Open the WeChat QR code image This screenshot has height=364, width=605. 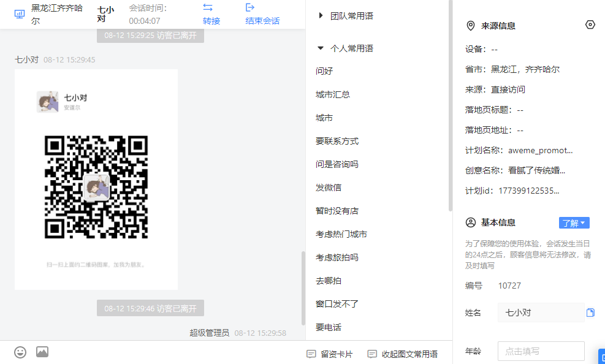click(x=96, y=187)
